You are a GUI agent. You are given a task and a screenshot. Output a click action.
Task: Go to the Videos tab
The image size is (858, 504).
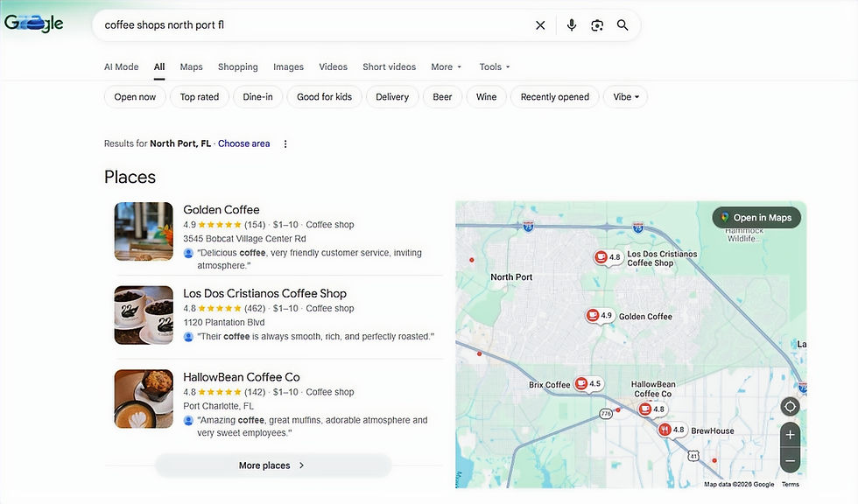(x=334, y=66)
